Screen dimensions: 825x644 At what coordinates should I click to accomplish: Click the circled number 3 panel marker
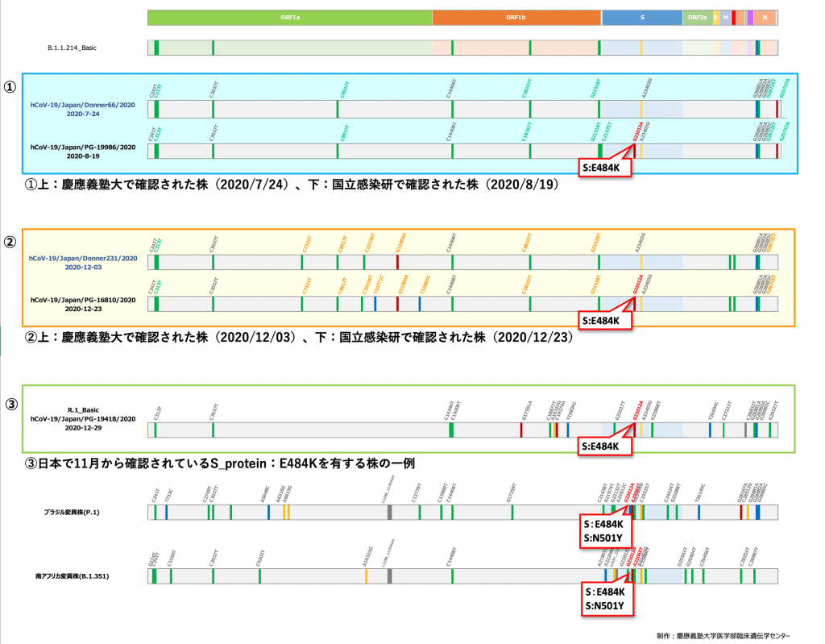pos(10,404)
